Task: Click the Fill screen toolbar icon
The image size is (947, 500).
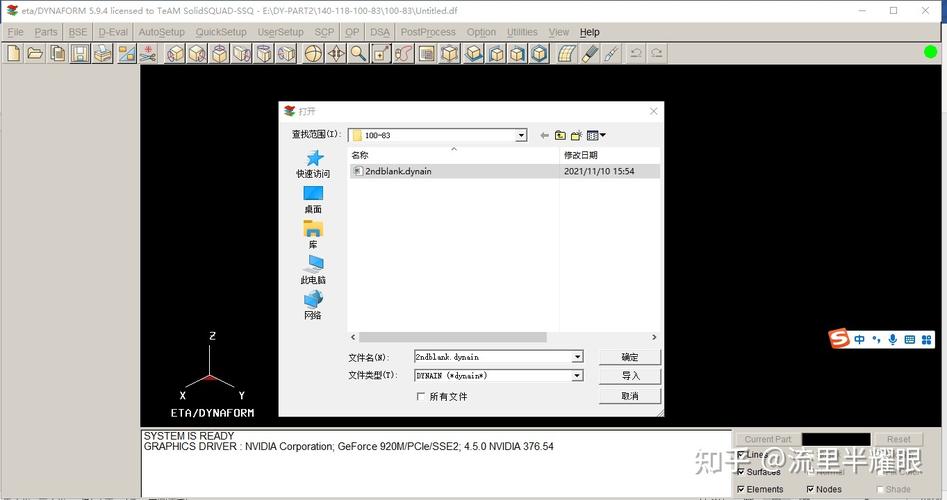Action: [426, 54]
